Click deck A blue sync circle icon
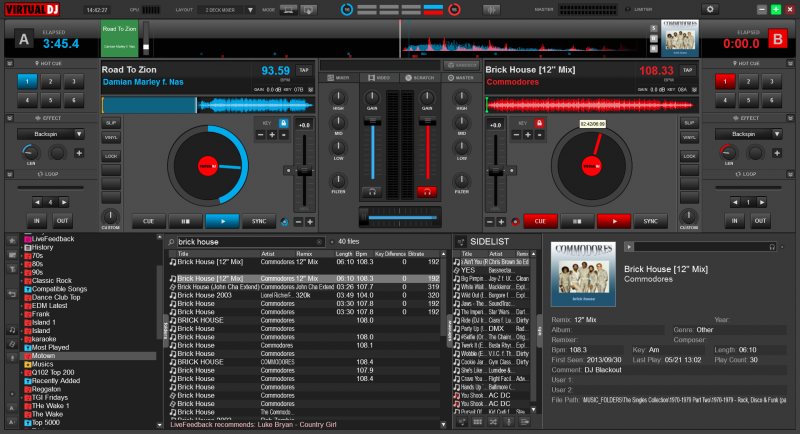800x434 pixels. coord(284,221)
